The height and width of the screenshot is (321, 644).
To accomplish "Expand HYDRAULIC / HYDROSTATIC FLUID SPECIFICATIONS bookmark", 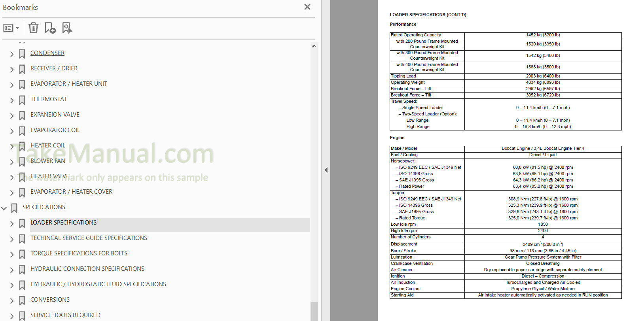I will click(12, 285).
